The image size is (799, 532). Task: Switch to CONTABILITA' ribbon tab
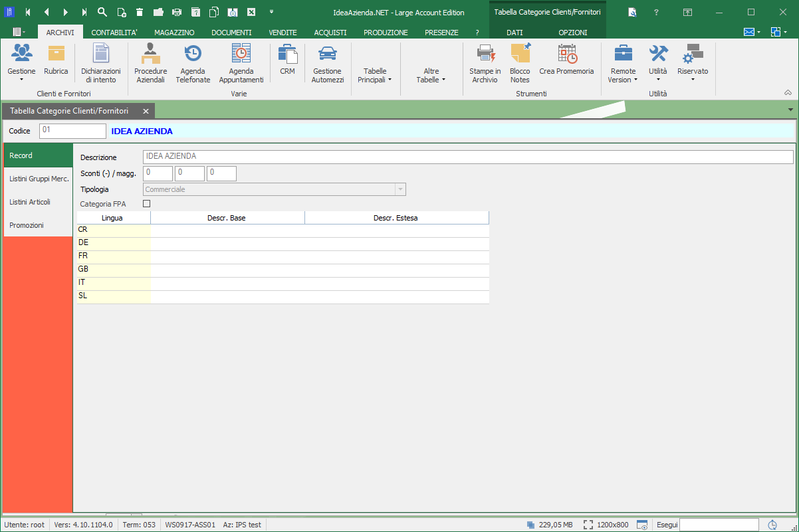pos(114,32)
